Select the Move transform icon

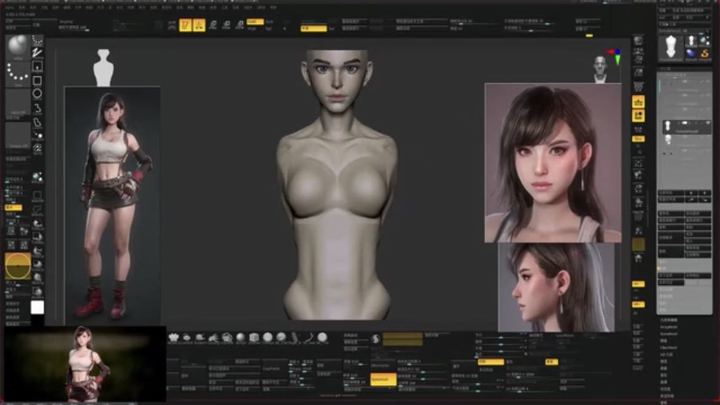[x=213, y=25]
